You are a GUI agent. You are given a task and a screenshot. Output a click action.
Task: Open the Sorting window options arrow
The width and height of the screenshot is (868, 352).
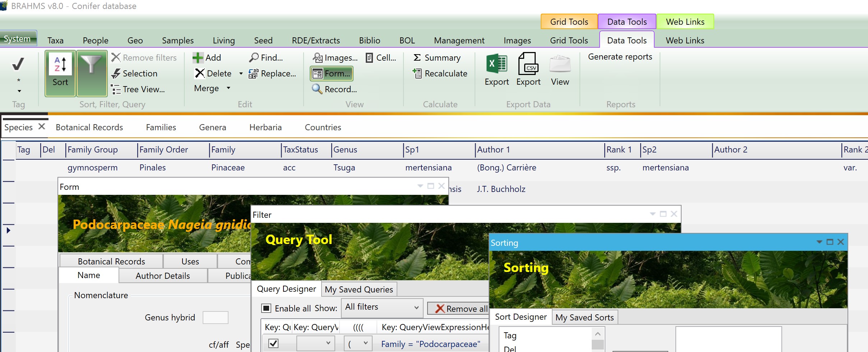click(819, 242)
